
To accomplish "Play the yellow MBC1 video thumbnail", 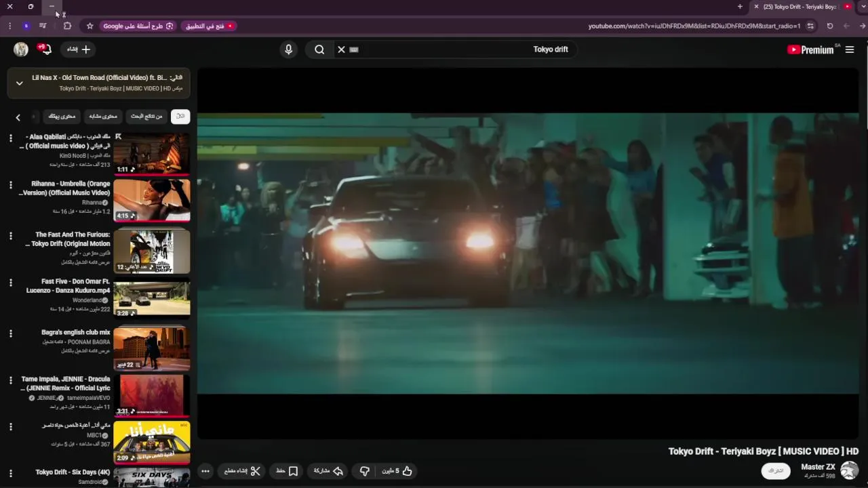I will pyautogui.click(x=152, y=442).
